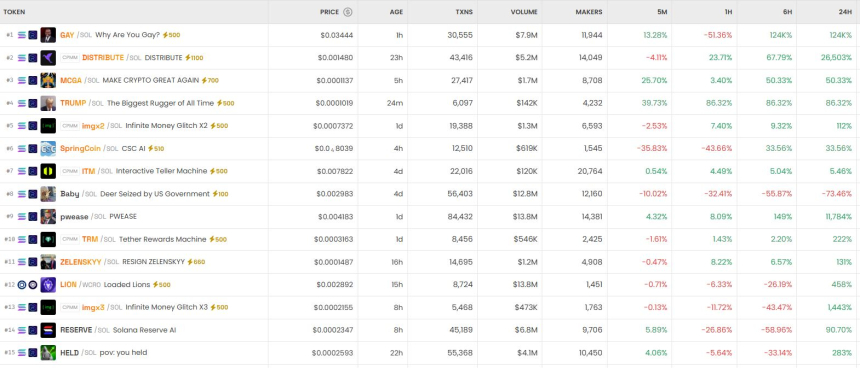Screen dimensions: 860x368
Task: Open the LION token logo image
Action: click(48, 285)
